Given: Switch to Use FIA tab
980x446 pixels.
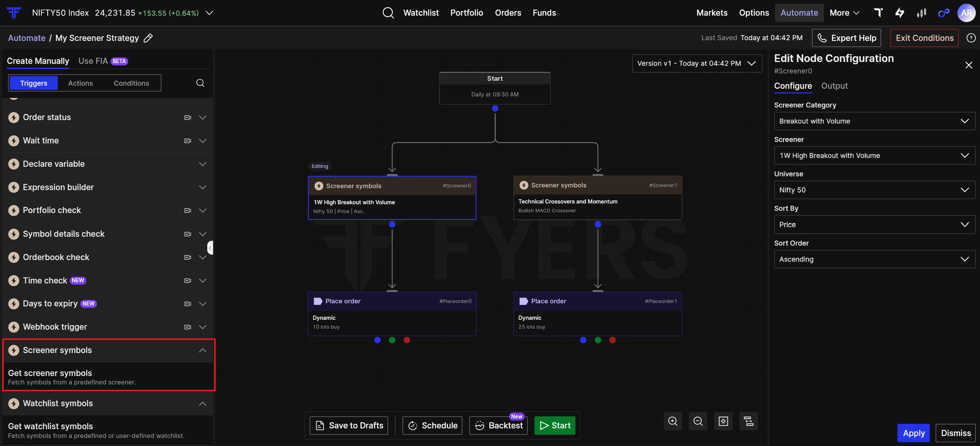Looking at the screenshot, I should click(103, 61).
